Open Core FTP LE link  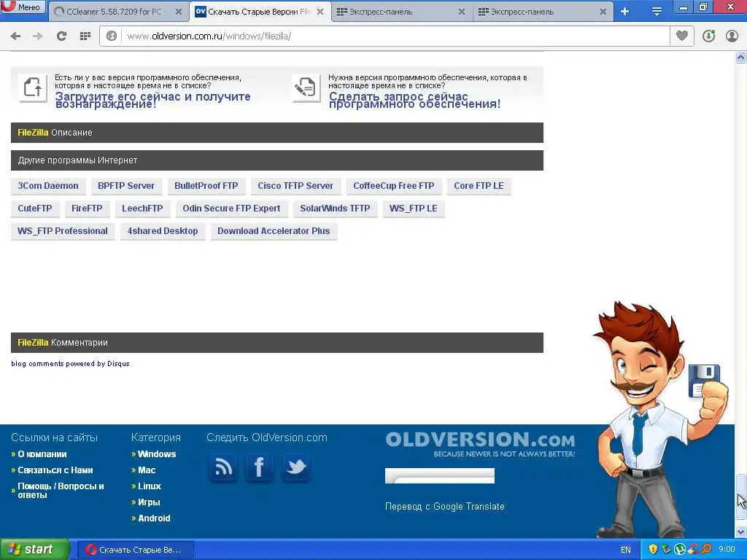point(479,186)
